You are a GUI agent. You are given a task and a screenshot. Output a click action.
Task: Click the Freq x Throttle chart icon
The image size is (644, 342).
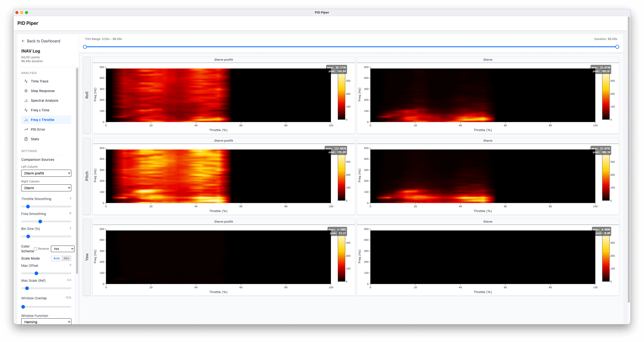26,120
